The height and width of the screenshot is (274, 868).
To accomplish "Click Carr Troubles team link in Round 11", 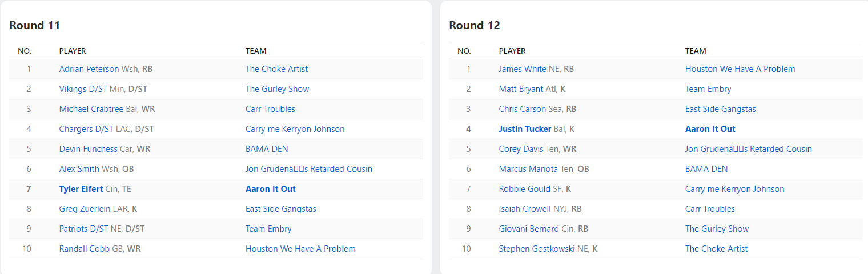I will point(270,109).
